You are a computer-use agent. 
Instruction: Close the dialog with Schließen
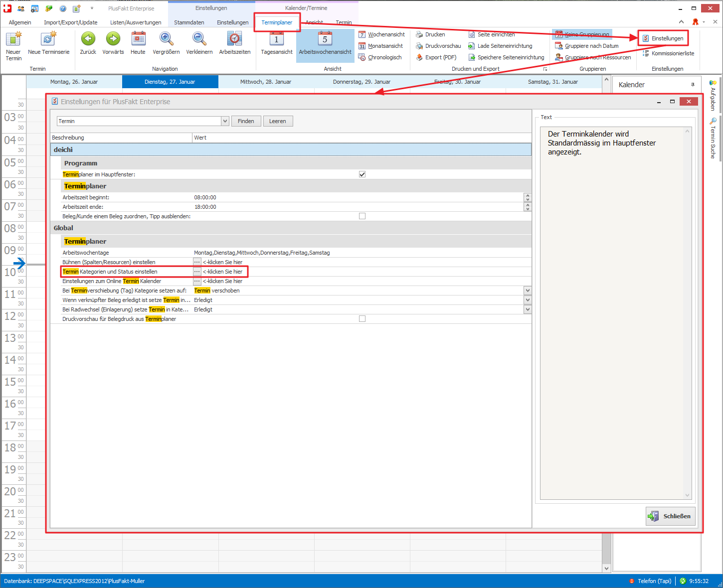(x=671, y=516)
